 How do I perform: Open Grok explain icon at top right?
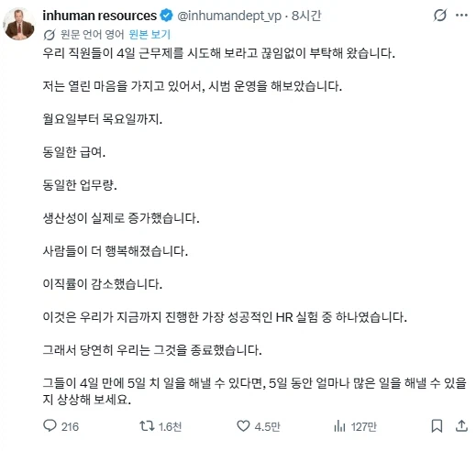(x=440, y=16)
